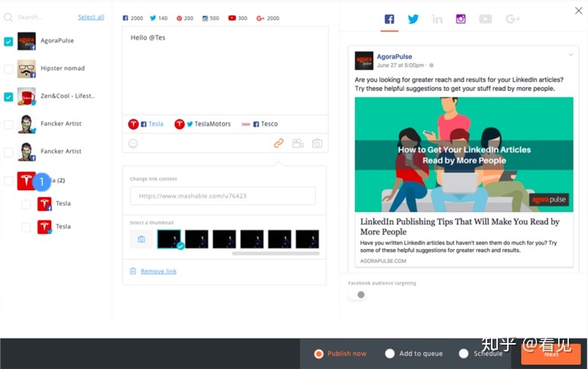
Task: Click the LinkedIn article preview image
Action: pos(464,154)
